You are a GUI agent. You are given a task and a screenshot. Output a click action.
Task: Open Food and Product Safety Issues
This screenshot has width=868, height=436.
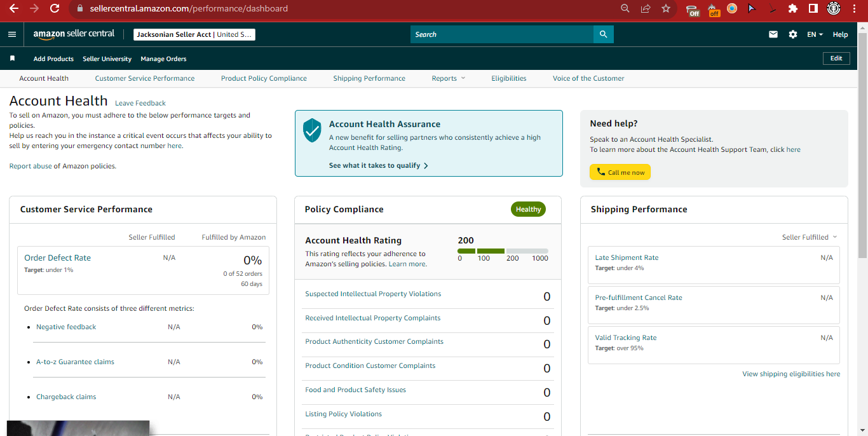tap(355, 390)
